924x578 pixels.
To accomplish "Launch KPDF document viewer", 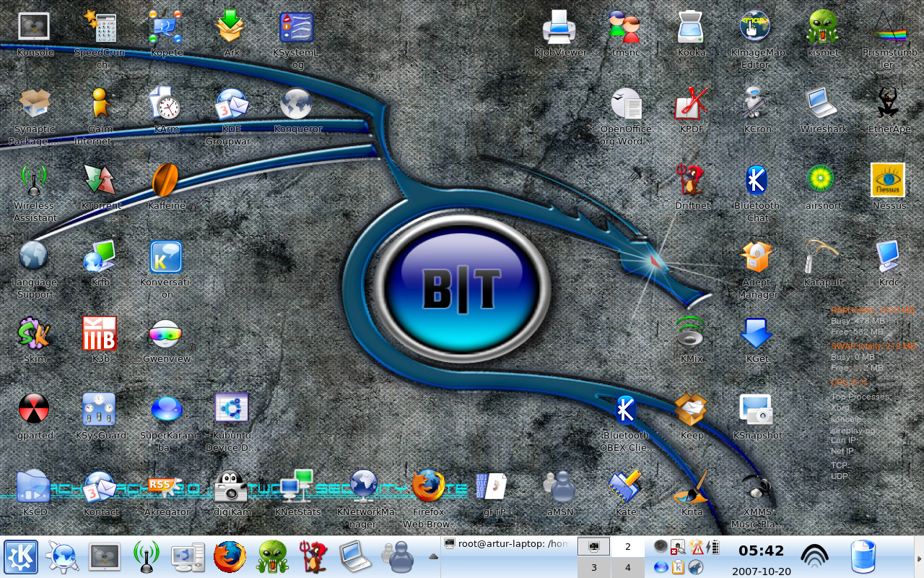I will (x=691, y=103).
